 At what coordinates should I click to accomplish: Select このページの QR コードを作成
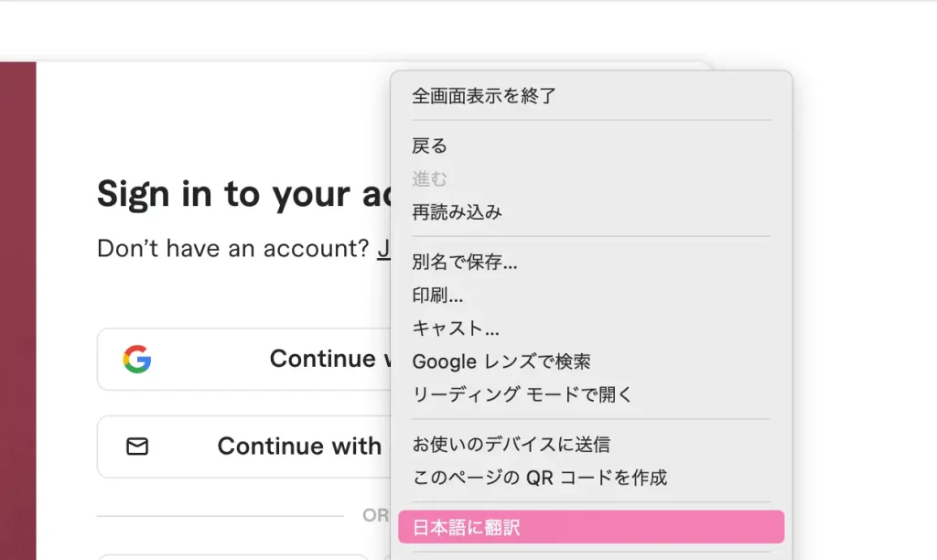[539, 478]
